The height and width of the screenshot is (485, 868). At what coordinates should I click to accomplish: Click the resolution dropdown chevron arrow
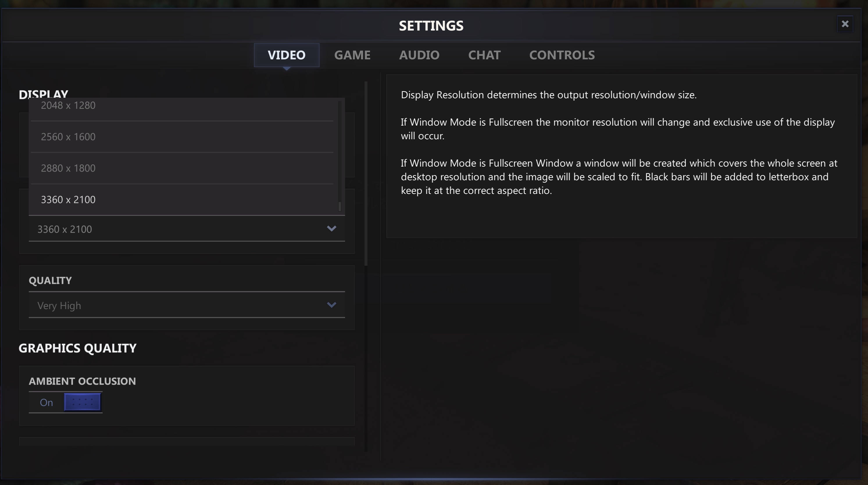click(332, 229)
